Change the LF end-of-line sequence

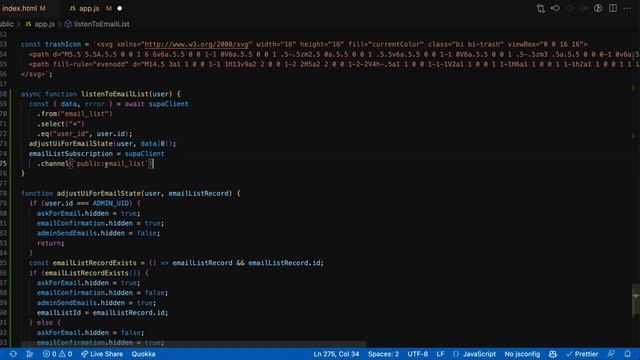point(440,354)
